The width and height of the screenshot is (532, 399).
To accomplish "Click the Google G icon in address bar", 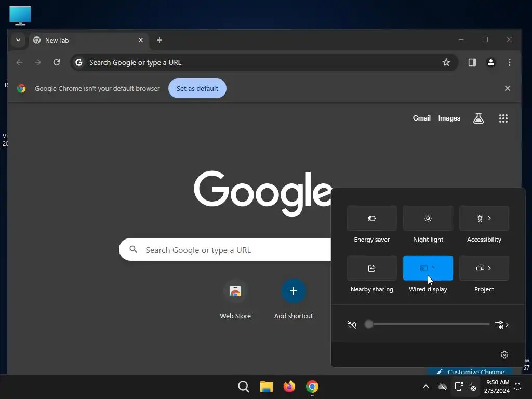I will [79, 62].
